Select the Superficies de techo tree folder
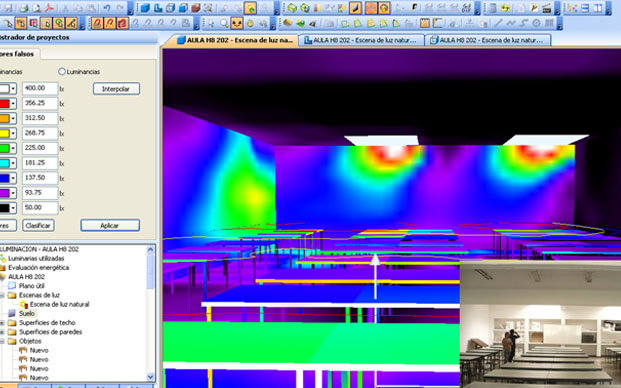This screenshot has height=388, width=621. 47,323
